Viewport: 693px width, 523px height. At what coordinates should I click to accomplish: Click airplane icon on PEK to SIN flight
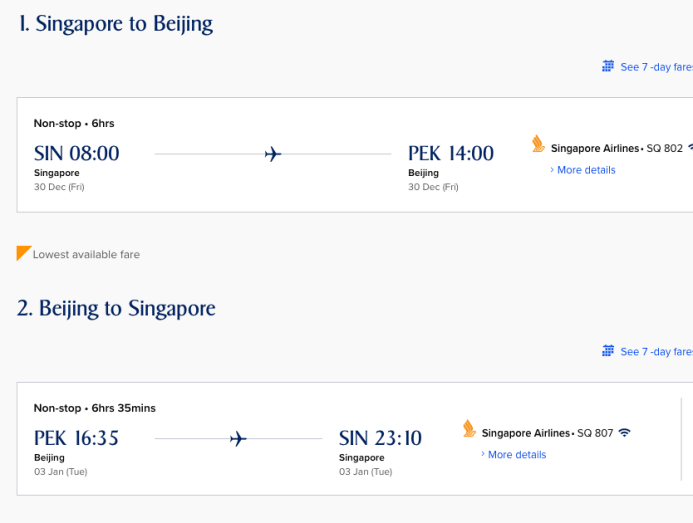click(x=238, y=439)
